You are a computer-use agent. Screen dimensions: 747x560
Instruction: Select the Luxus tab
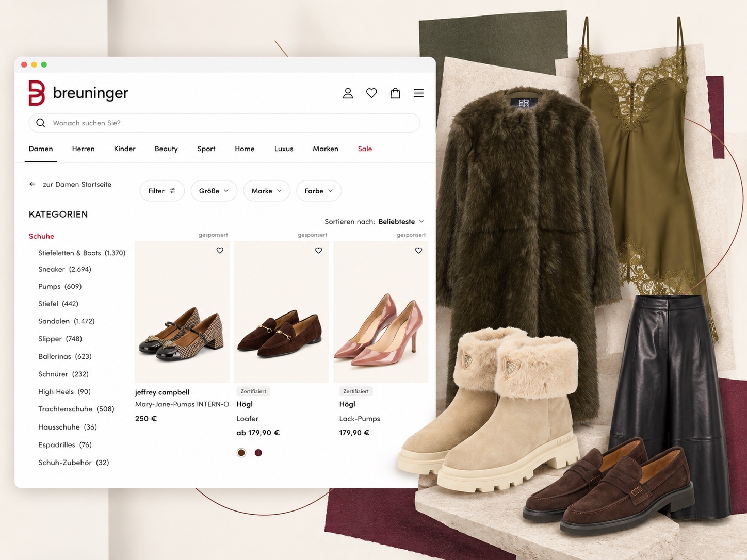point(284,149)
